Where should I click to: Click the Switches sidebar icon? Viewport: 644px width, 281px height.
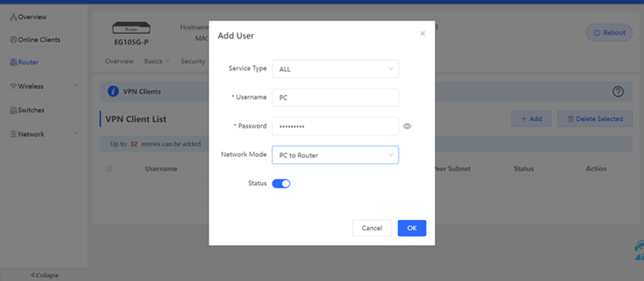point(13,110)
